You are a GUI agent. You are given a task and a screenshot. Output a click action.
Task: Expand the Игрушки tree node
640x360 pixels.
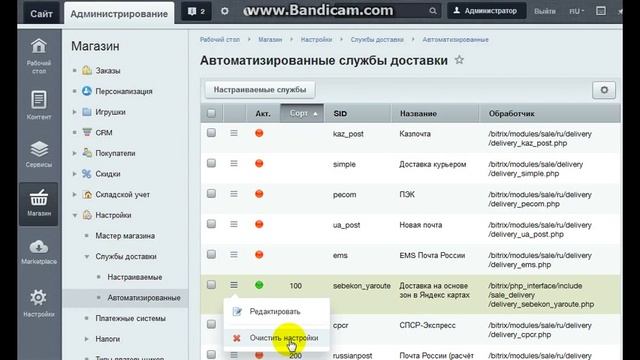(74, 112)
